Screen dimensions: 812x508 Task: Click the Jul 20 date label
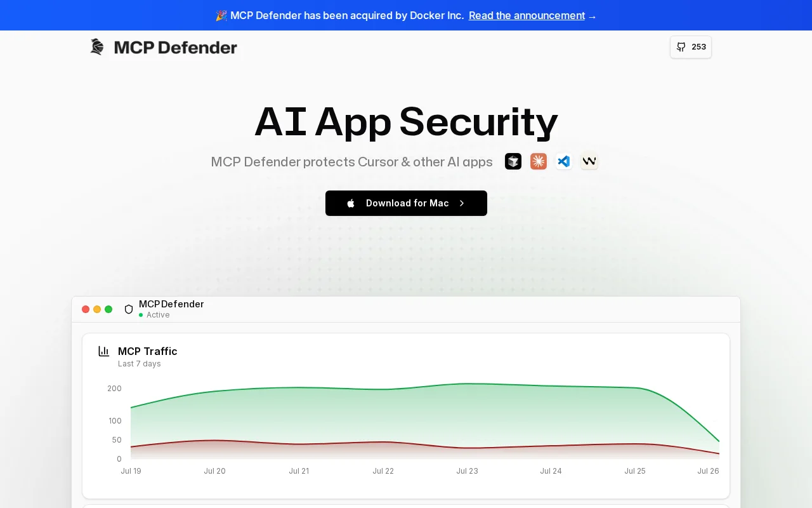click(x=214, y=471)
